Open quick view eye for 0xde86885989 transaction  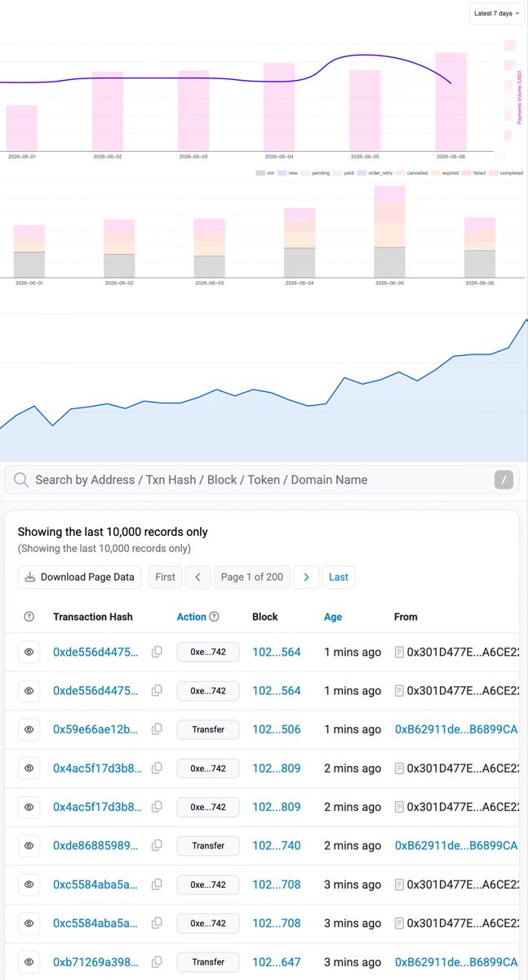[29, 846]
